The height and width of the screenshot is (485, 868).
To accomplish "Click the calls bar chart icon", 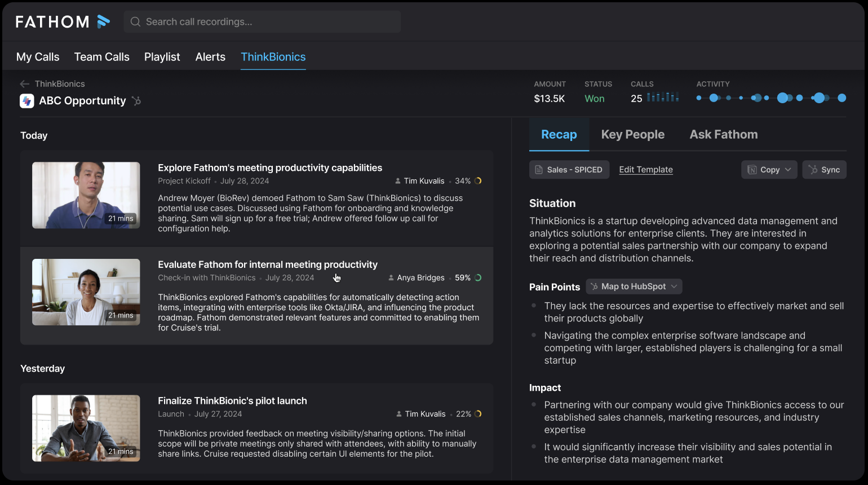I will click(x=663, y=97).
